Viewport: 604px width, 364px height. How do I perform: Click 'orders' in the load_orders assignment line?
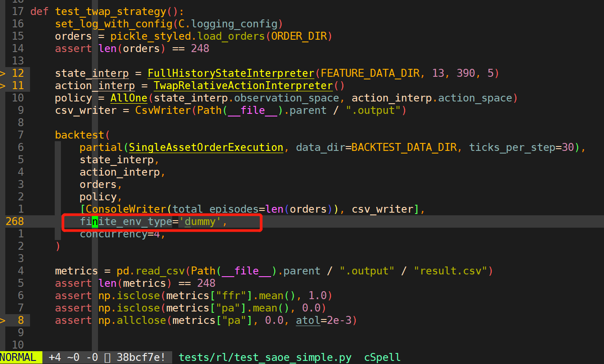pos(73,36)
